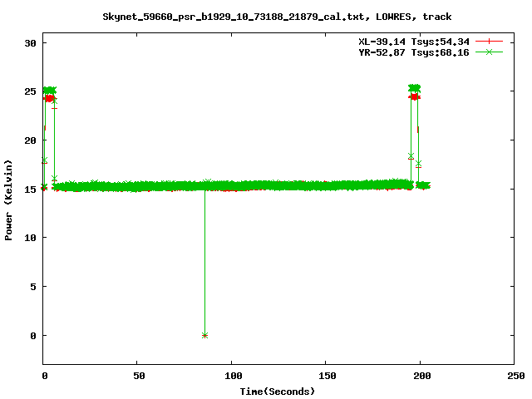This screenshot has width=532, height=399.
Task: Click the red line sample in the legend
Action: (489, 42)
